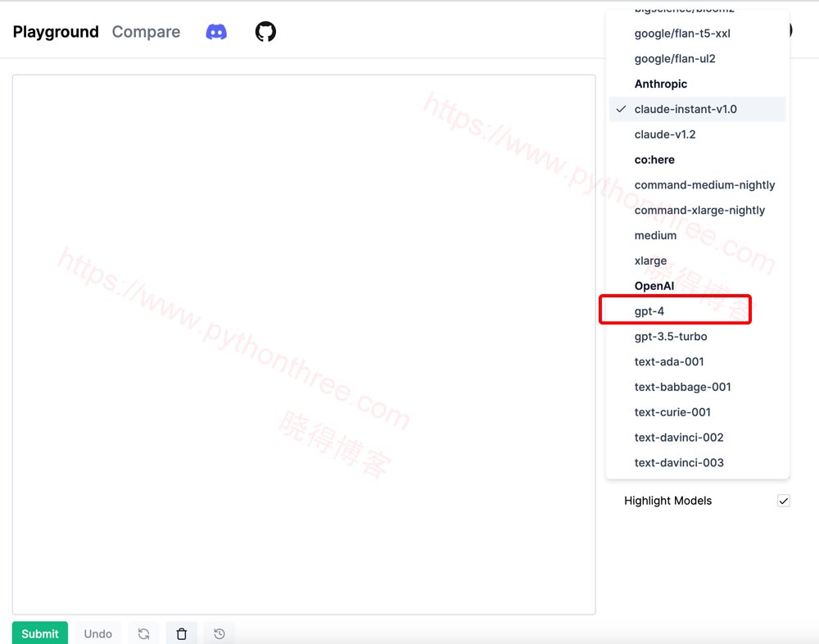Click the regenerate refresh icon button
819x644 pixels.
point(143,633)
